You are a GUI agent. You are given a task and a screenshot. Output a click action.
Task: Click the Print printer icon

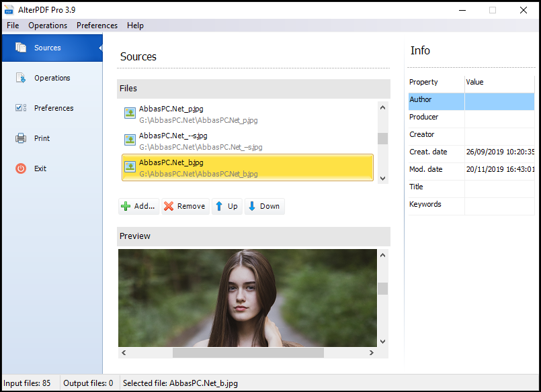pos(21,138)
